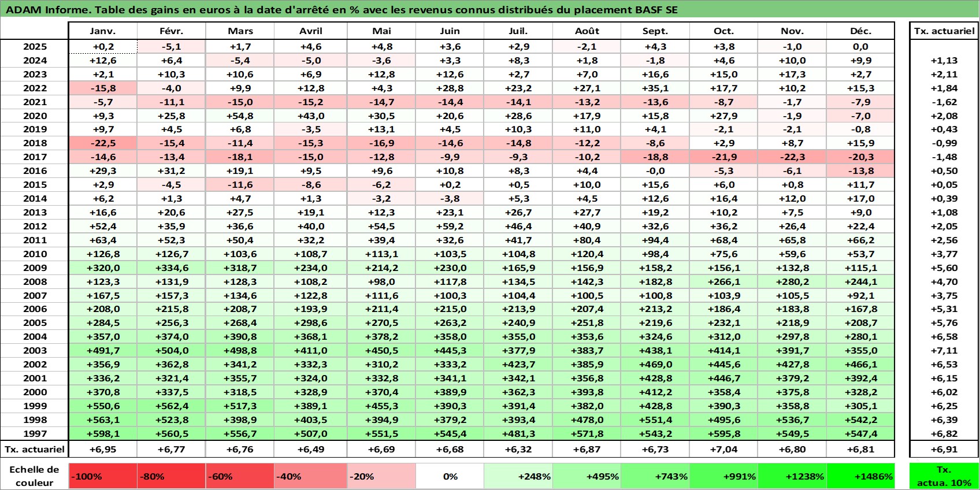Click the 'Echelle de couleur' label
980x490 pixels.
point(34,476)
